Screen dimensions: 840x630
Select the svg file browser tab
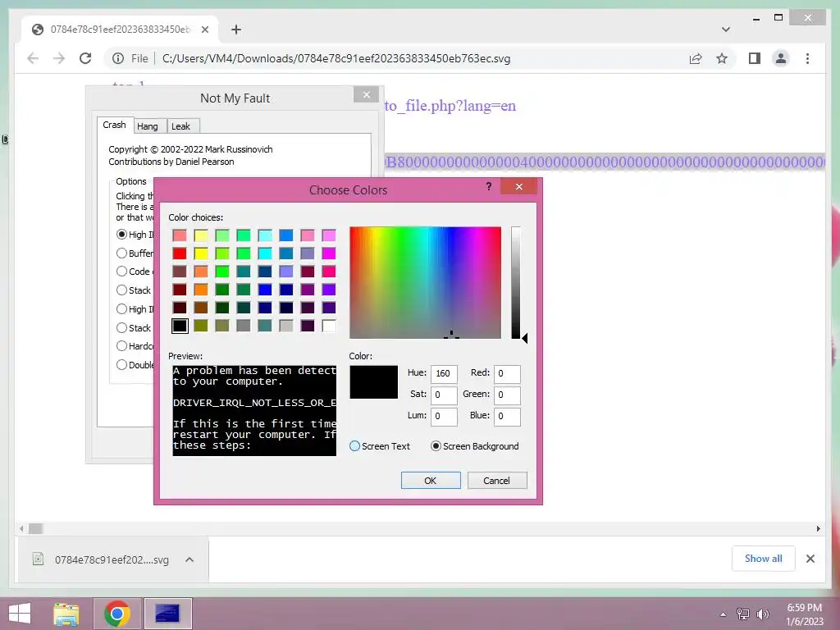click(x=120, y=30)
